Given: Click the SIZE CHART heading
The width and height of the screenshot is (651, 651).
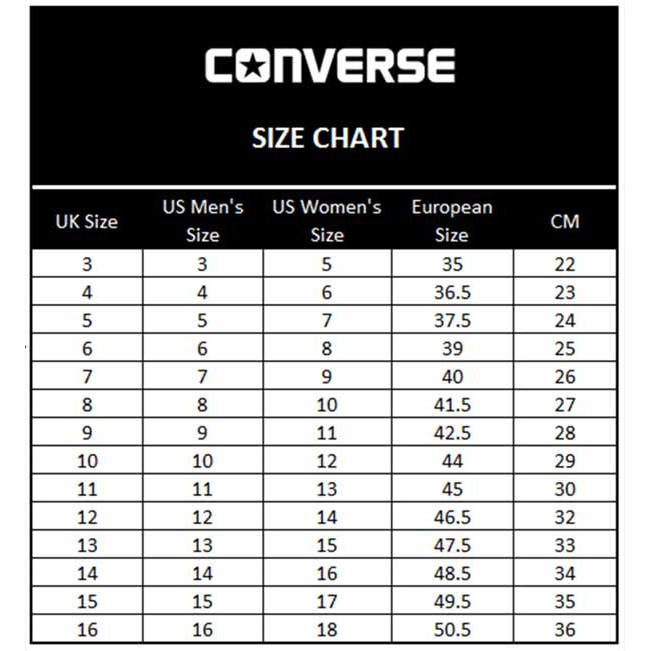Looking at the screenshot, I should click(327, 138).
